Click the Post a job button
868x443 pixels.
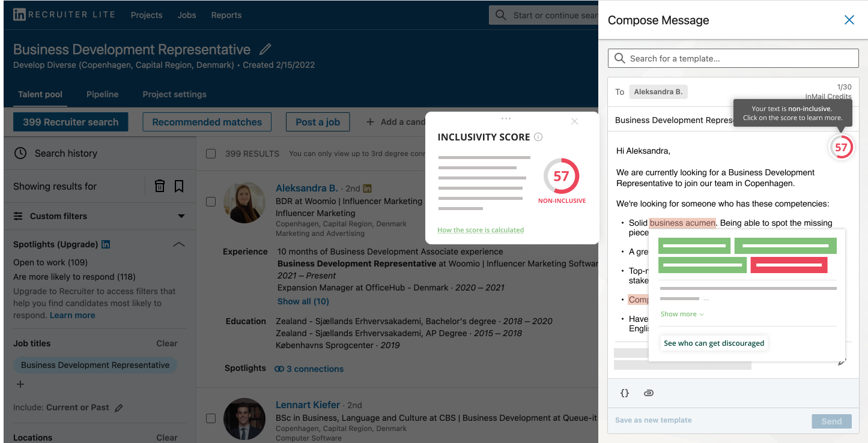[318, 122]
